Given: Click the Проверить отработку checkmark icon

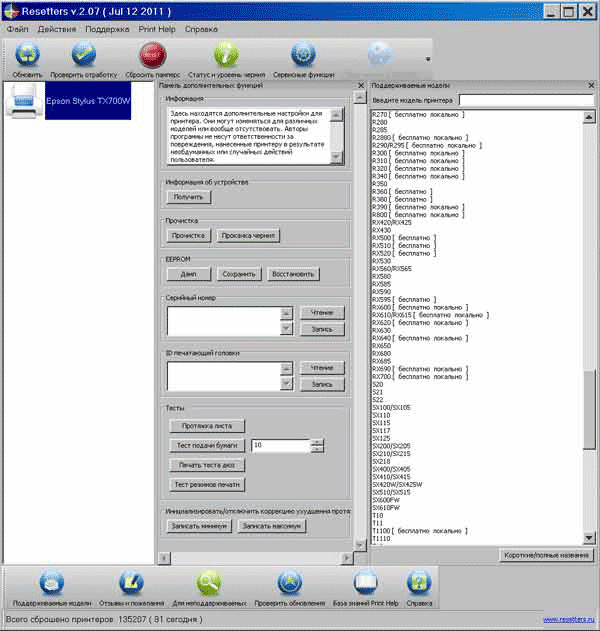Looking at the screenshot, I should [84, 55].
